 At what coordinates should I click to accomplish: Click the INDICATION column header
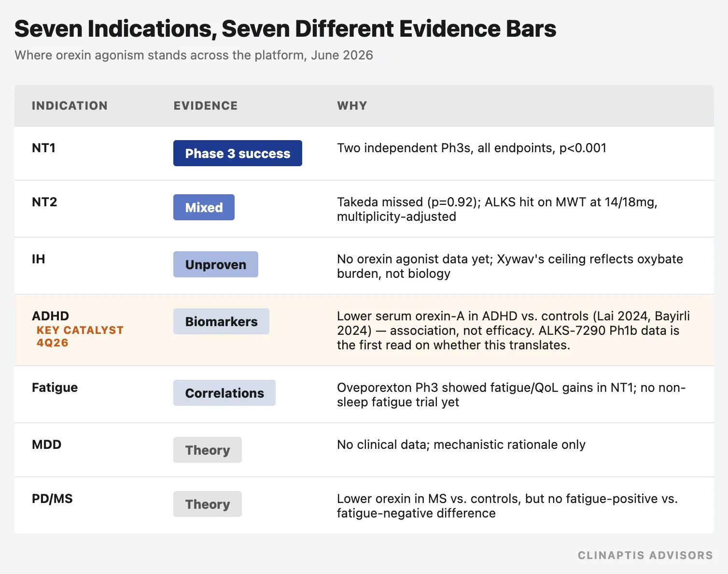(x=70, y=106)
